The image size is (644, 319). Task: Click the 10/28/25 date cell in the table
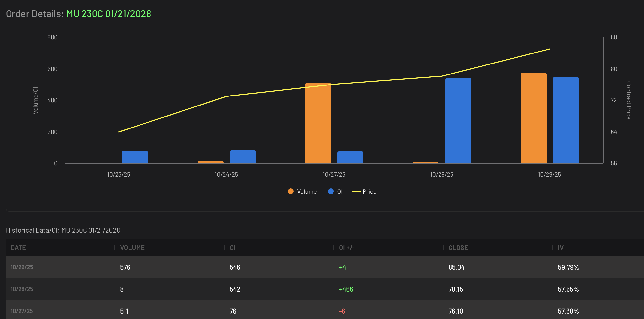[22, 289]
